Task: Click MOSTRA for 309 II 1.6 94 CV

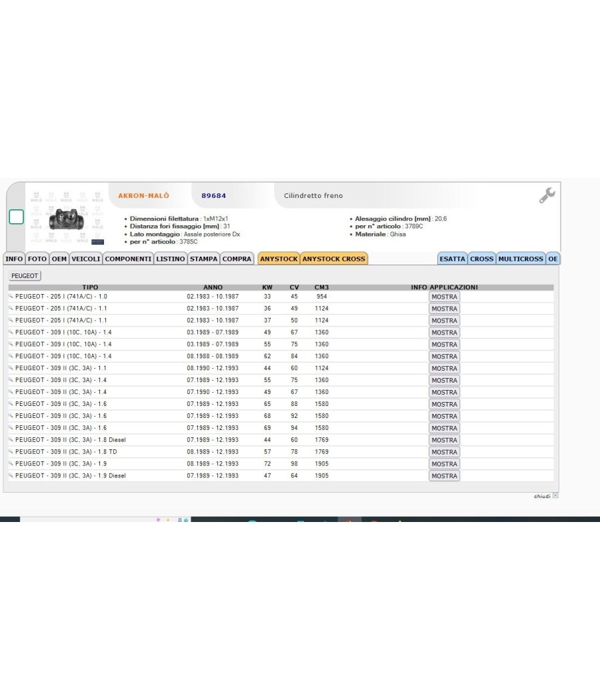Action: click(x=444, y=428)
